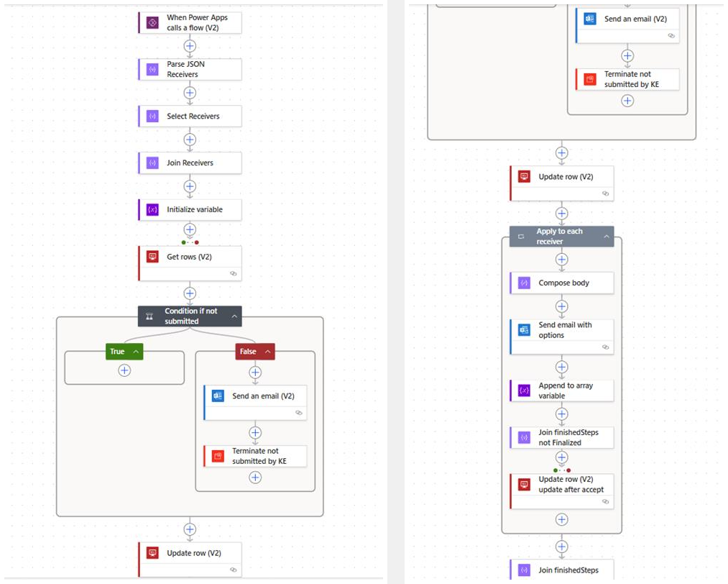The width and height of the screenshot is (728, 584).
Task: Click the Parse JSON Receivers icon
Action: click(x=152, y=70)
